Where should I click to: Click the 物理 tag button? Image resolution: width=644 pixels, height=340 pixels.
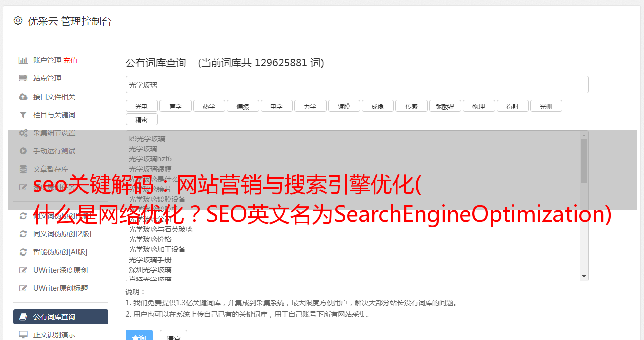[x=479, y=106]
